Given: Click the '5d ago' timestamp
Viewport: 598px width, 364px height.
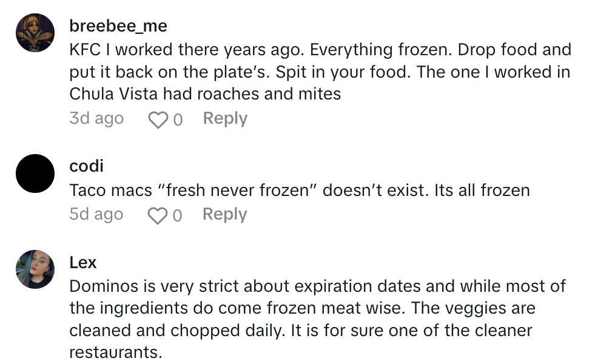Looking at the screenshot, I should click(x=96, y=214).
